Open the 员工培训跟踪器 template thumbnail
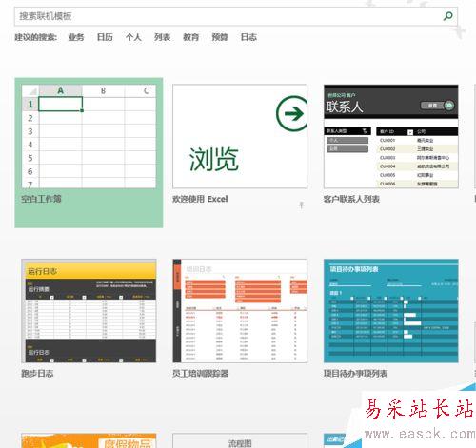The image size is (476, 448). click(x=240, y=311)
